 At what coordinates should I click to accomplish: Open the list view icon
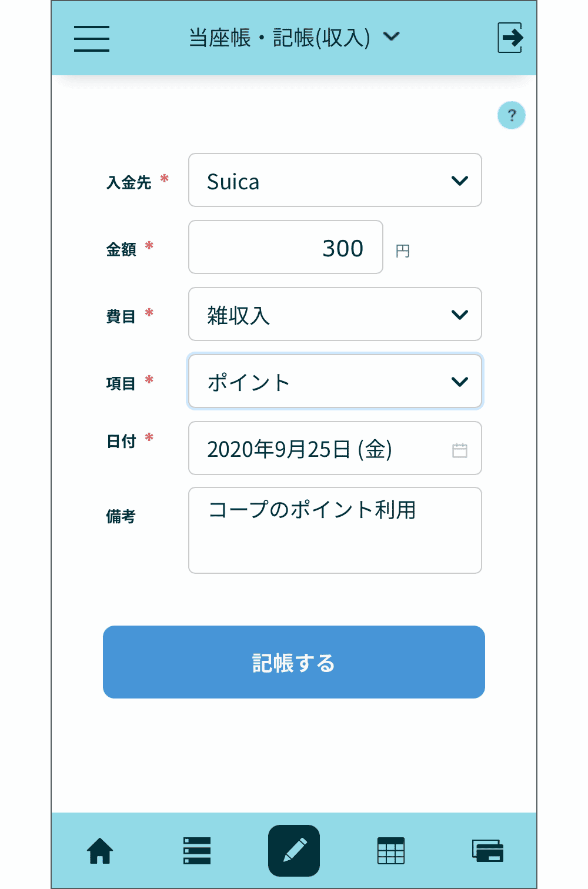(197, 851)
